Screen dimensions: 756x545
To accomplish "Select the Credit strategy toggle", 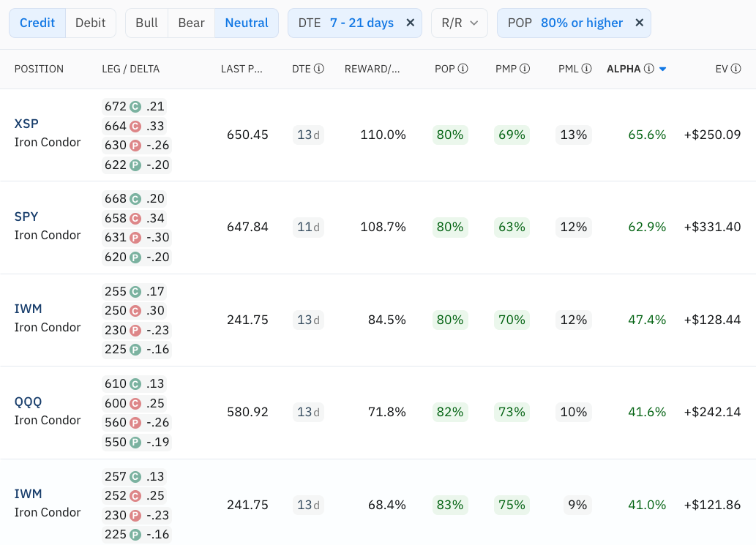I will pyautogui.click(x=37, y=23).
